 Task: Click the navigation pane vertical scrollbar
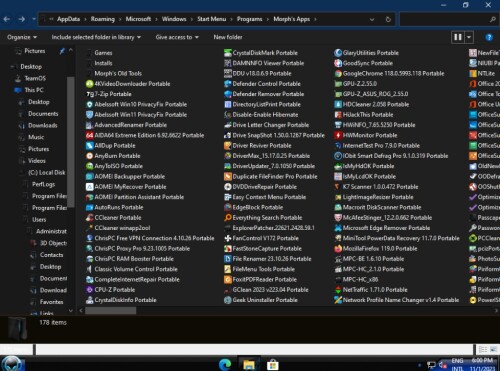click(x=70, y=141)
